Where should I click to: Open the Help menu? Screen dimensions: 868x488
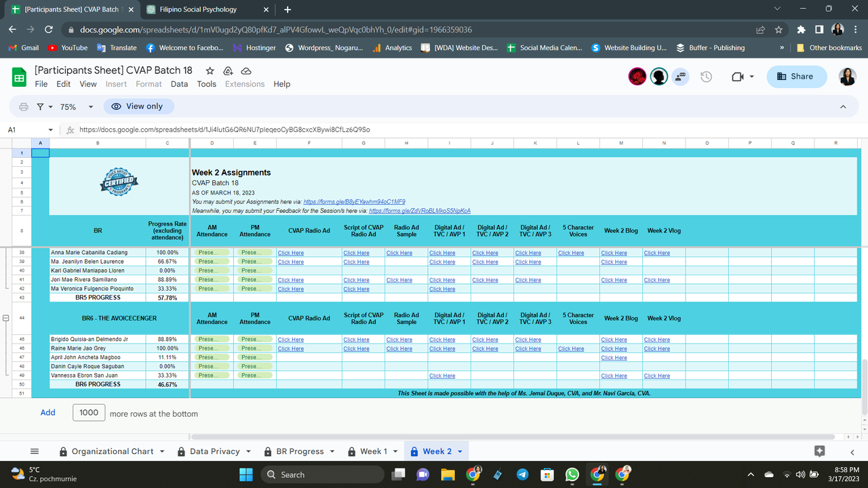[282, 84]
